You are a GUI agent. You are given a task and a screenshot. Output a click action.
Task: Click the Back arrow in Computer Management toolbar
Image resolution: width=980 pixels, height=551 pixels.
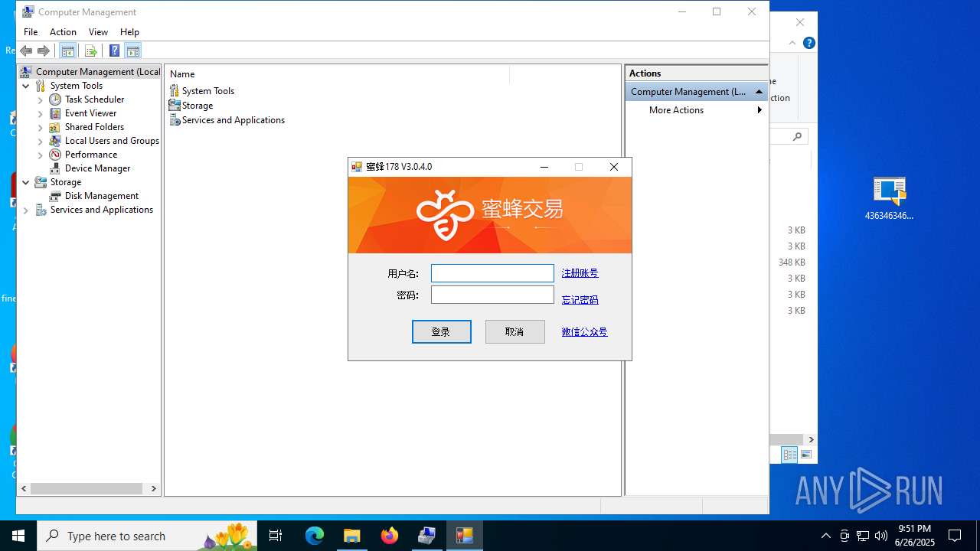point(26,51)
